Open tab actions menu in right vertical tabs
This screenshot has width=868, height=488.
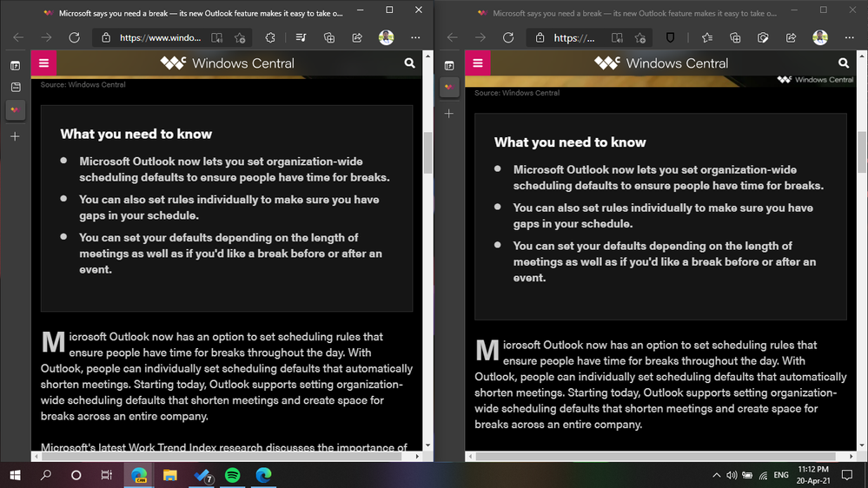(449, 66)
